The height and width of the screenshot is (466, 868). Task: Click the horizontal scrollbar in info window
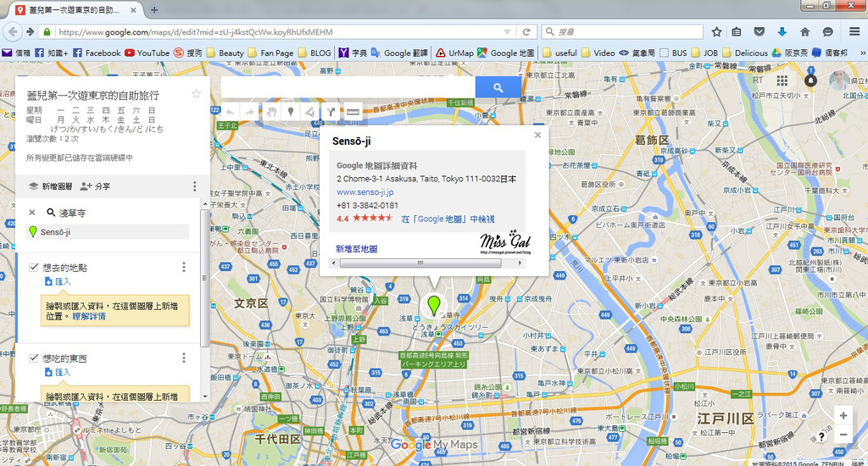(422, 264)
